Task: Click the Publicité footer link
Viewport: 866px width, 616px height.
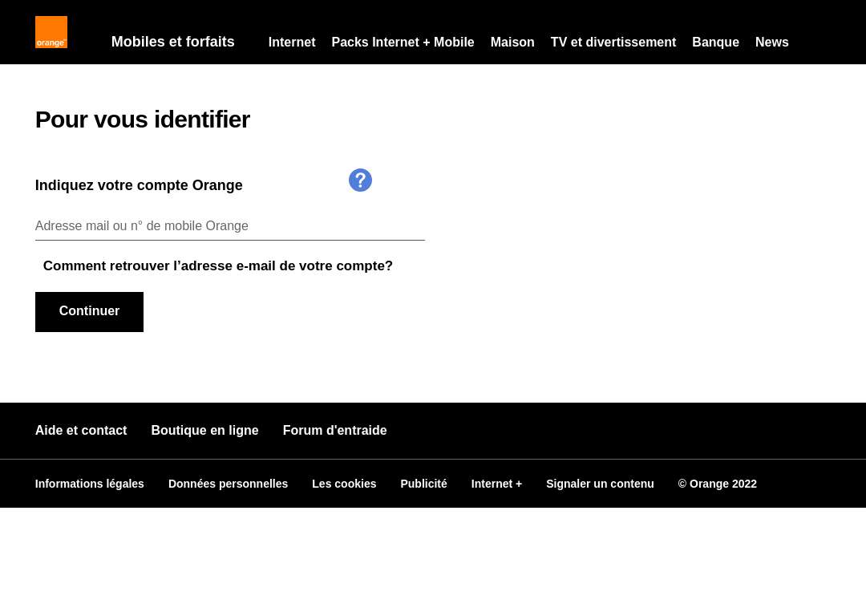Action: pyautogui.click(x=423, y=484)
